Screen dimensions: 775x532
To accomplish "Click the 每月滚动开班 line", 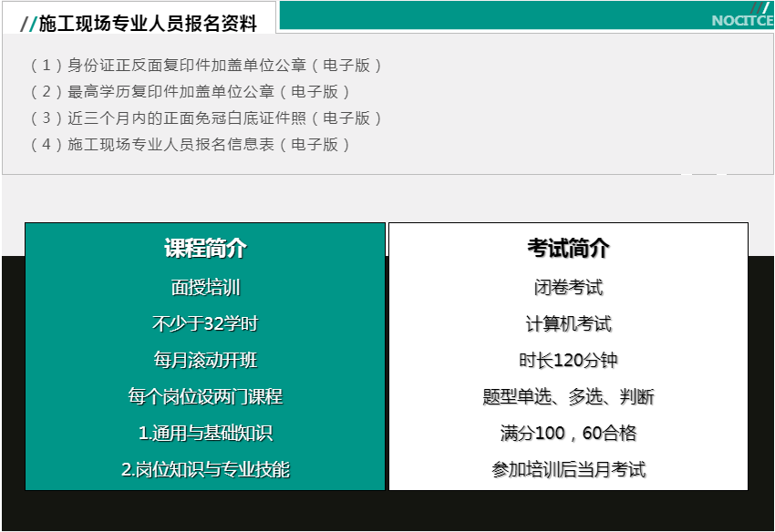I will pyautogui.click(x=206, y=360).
